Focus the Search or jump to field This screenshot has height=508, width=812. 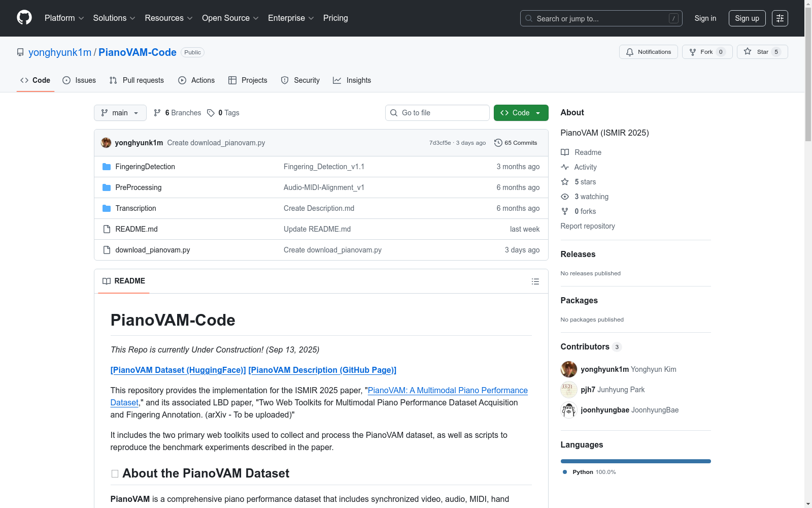pyautogui.click(x=601, y=18)
